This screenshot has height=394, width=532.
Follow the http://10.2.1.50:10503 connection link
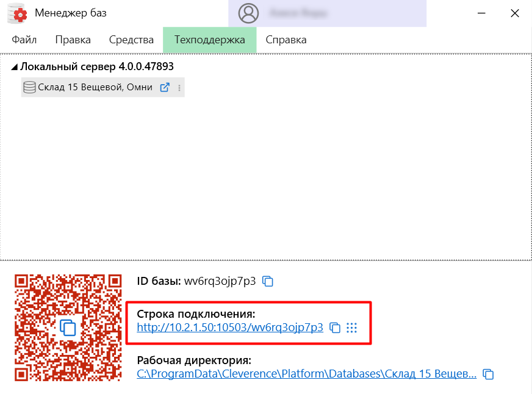231,328
